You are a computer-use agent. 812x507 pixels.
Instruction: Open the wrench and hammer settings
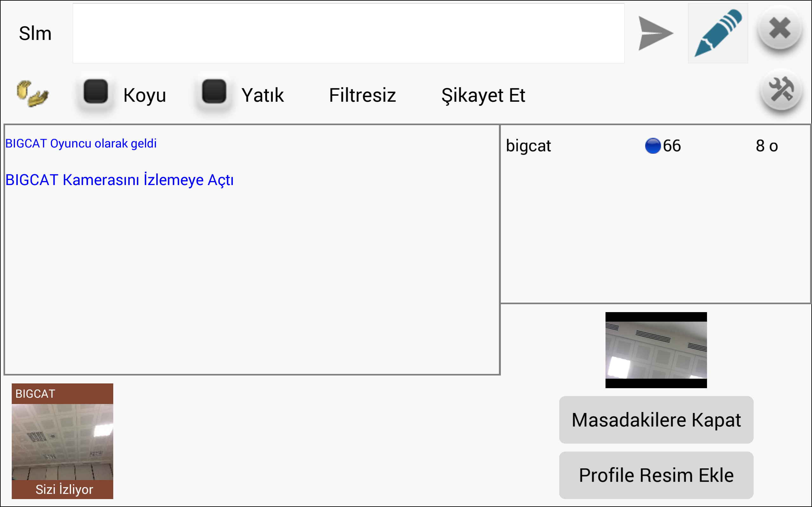[781, 90]
